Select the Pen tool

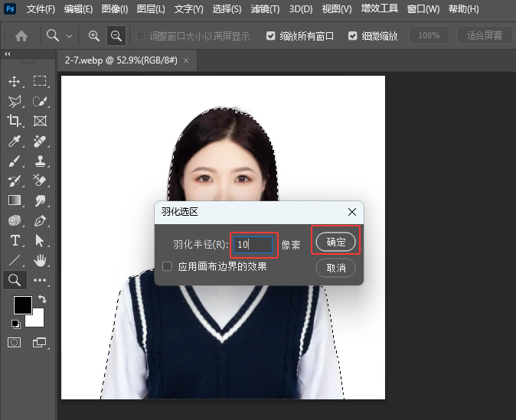pyautogui.click(x=40, y=220)
